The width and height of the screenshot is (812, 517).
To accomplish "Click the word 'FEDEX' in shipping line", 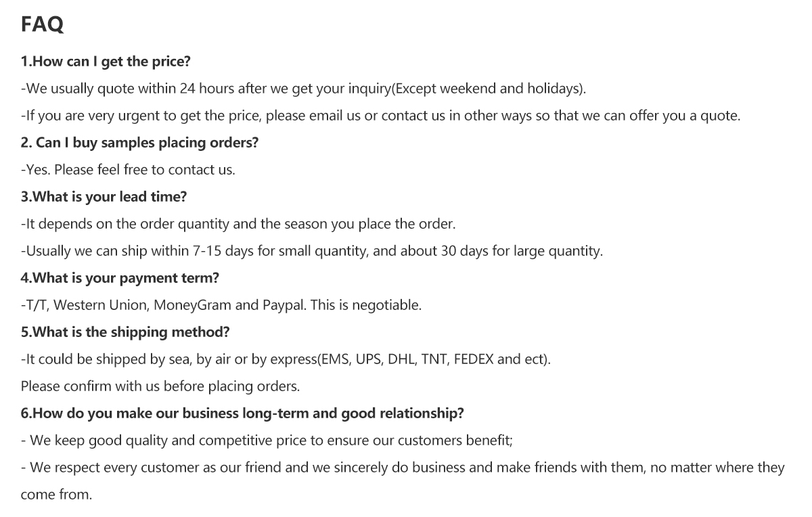I will pyautogui.click(x=474, y=359).
